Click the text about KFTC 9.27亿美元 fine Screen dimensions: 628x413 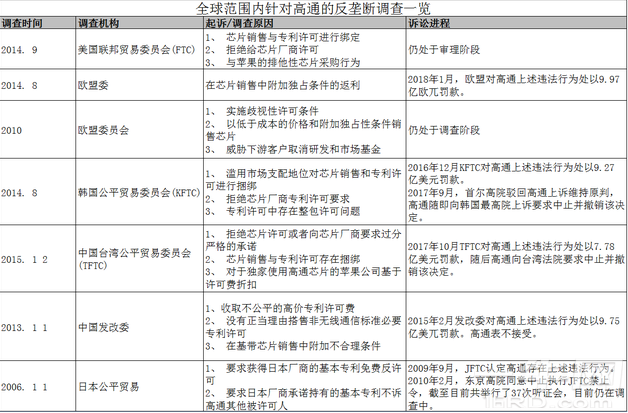pos(511,173)
